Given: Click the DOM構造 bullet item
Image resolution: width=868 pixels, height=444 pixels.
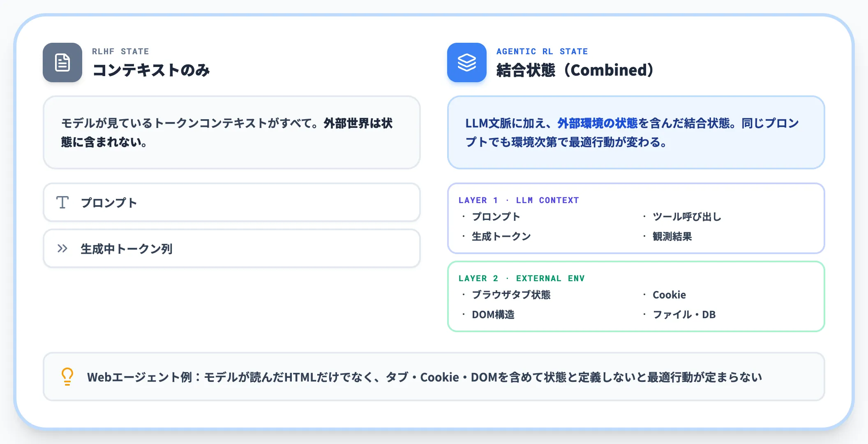Looking at the screenshot, I should click(x=493, y=314).
